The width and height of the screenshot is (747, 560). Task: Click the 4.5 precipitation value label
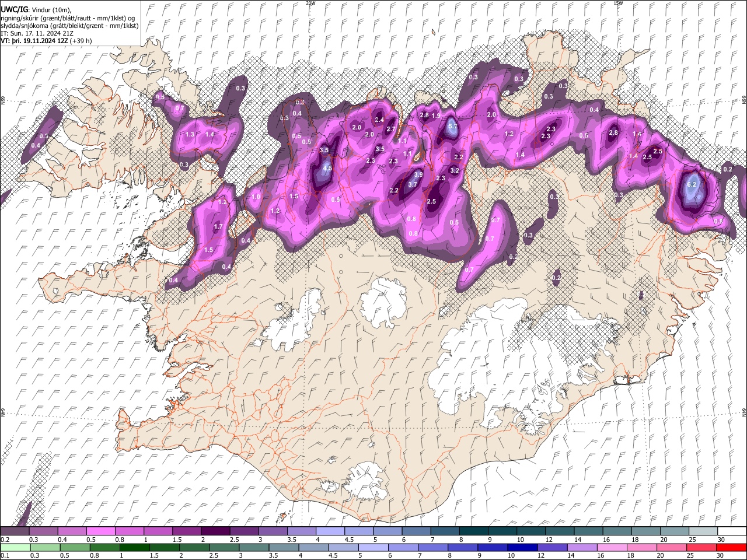coord(327,168)
